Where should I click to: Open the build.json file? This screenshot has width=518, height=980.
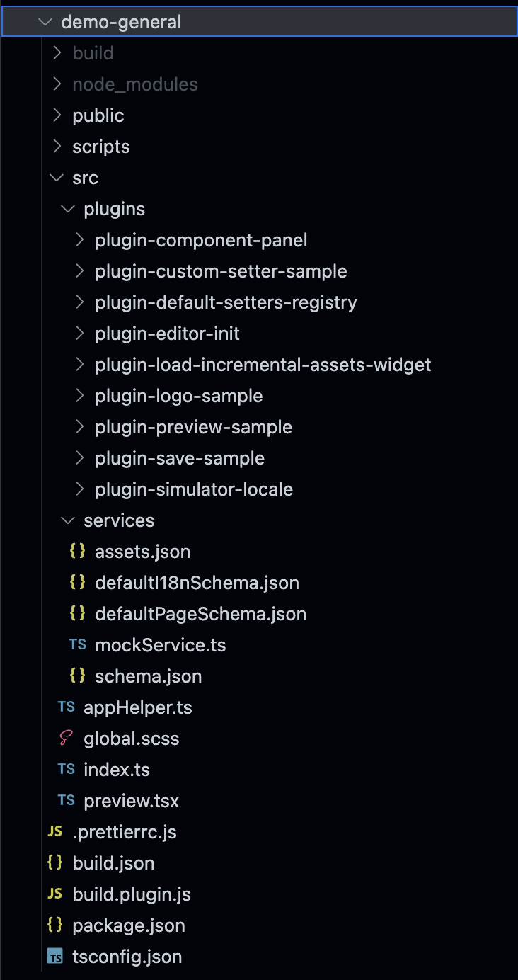(x=113, y=863)
